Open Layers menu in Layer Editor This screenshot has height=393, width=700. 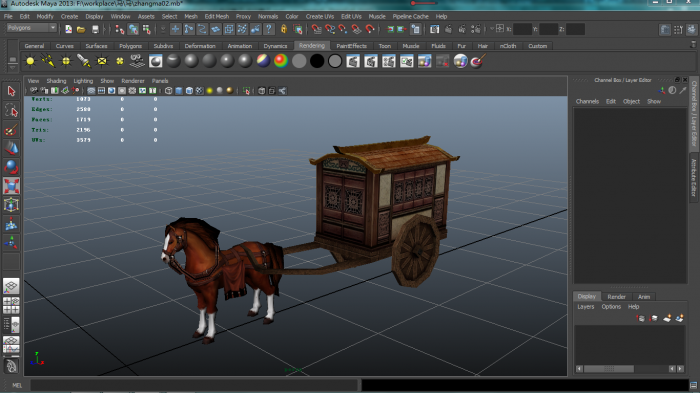[585, 307]
